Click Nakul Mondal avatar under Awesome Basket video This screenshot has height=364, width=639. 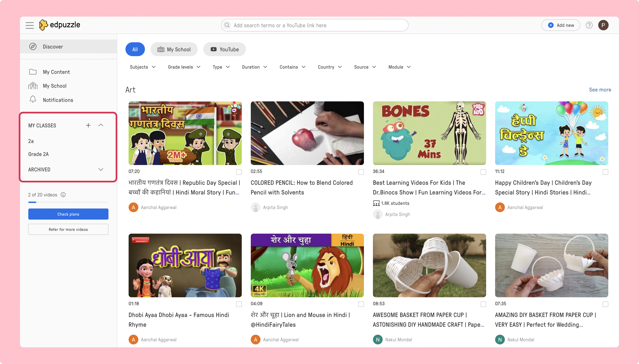(378, 339)
